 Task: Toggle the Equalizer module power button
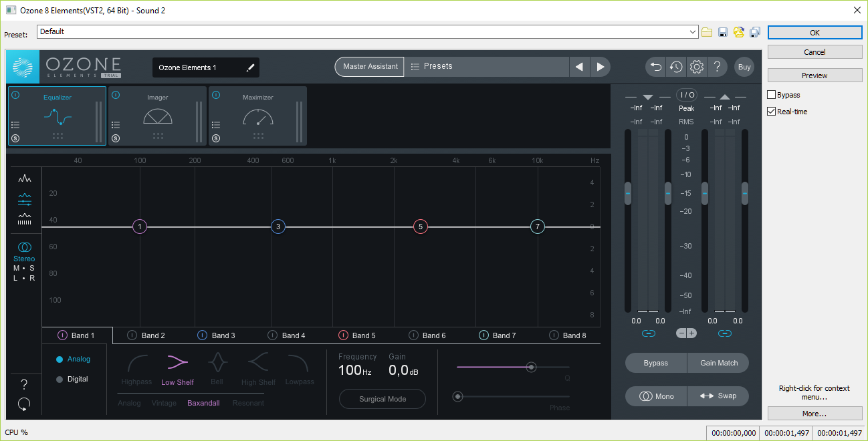(15, 95)
